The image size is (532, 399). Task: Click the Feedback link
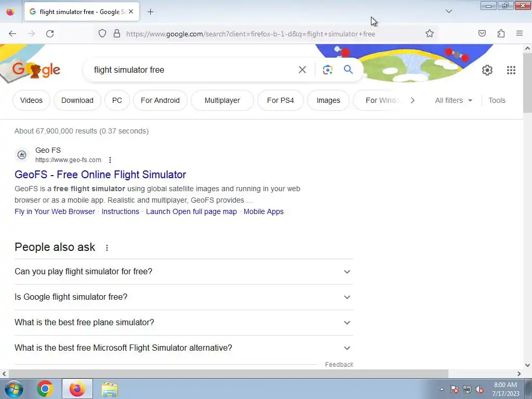tap(339, 364)
